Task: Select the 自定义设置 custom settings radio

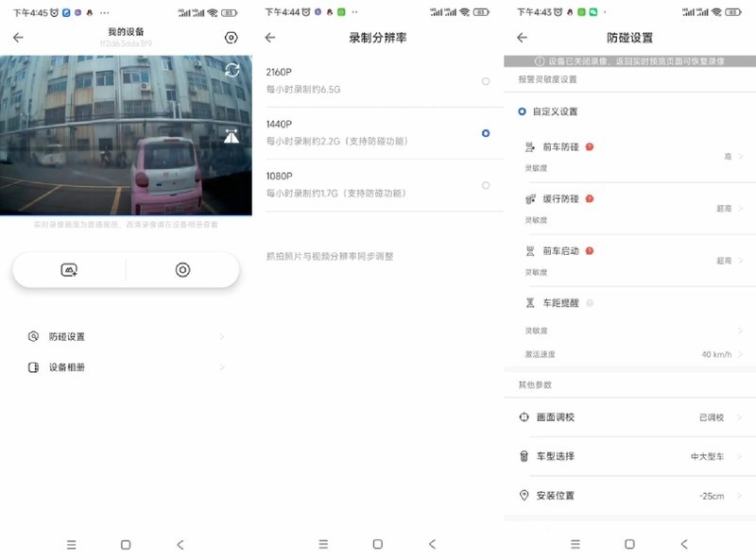Action: (523, 111)
